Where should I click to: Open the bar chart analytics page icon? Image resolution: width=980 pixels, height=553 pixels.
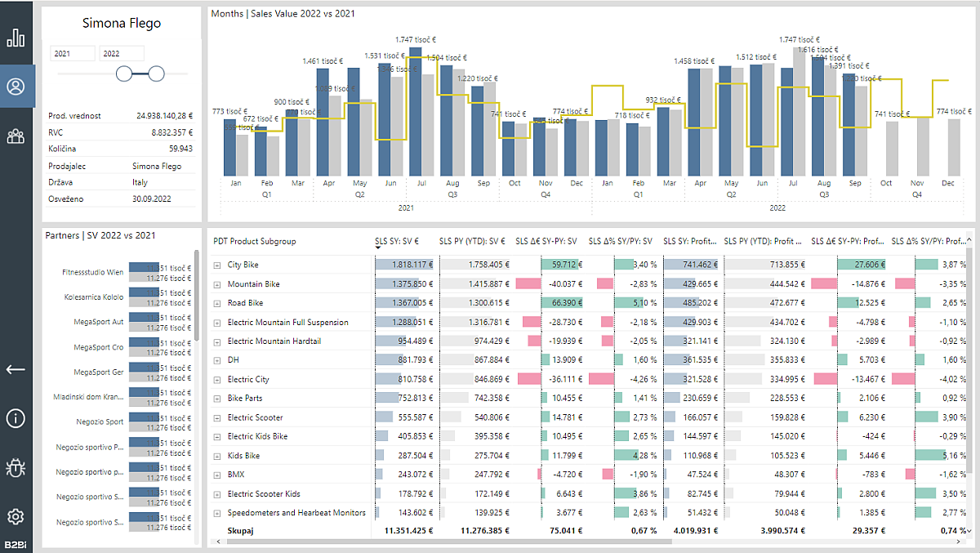click(16, 38)
